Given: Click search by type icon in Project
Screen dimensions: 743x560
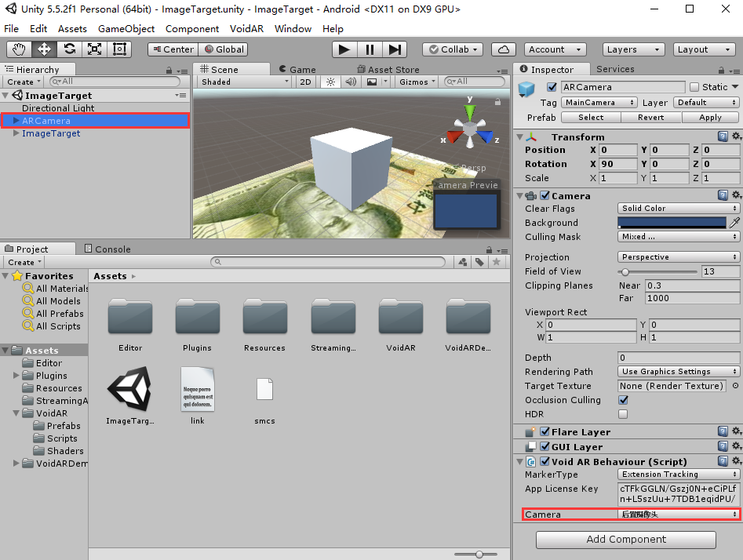Looking at the screenshot, I should (x=463, y=262).
